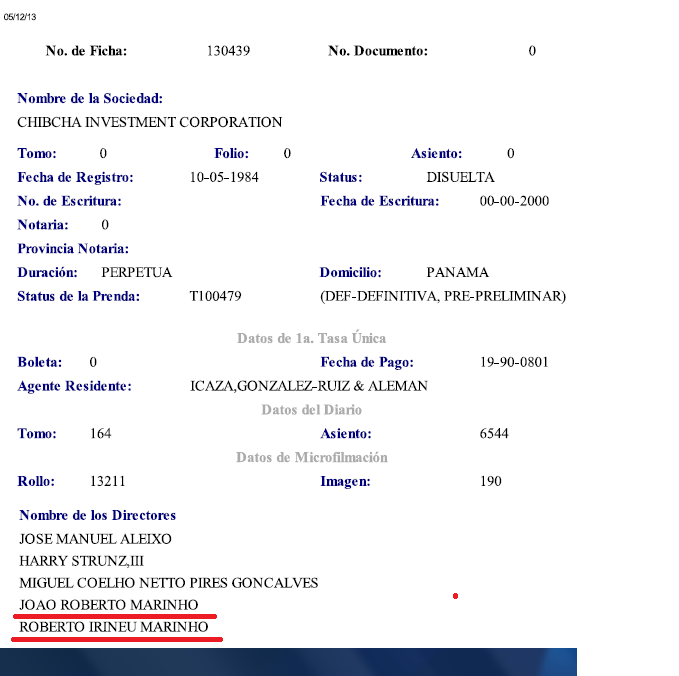Click the Nombre de los Directores heading
Screen dimensions: 679x676
point(97,515)
